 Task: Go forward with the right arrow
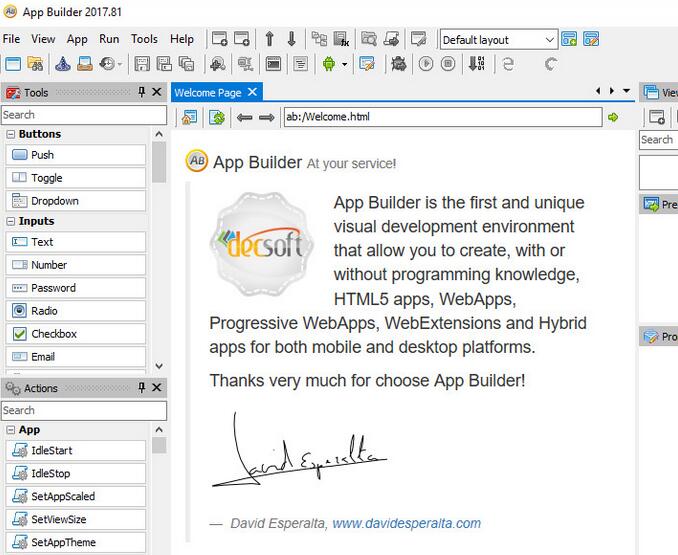[266, 117]
